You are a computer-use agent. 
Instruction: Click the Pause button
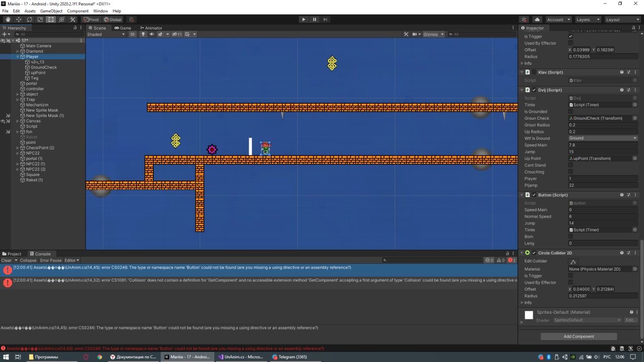(x=314, y=20)
